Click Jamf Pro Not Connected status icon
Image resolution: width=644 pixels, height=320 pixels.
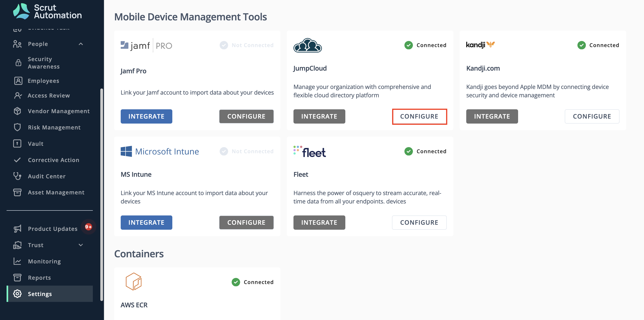click(x=224, y=45)
